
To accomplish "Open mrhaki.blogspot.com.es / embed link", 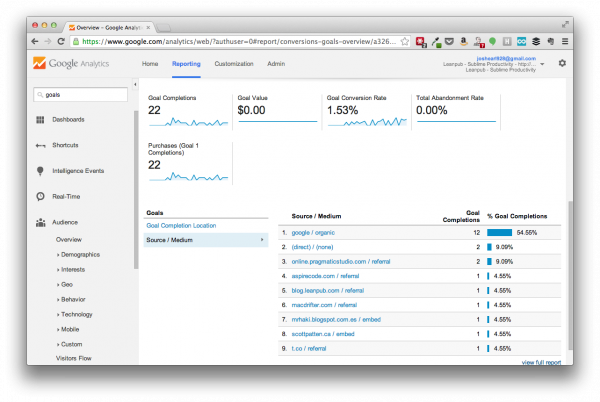I will click(336, 320).
